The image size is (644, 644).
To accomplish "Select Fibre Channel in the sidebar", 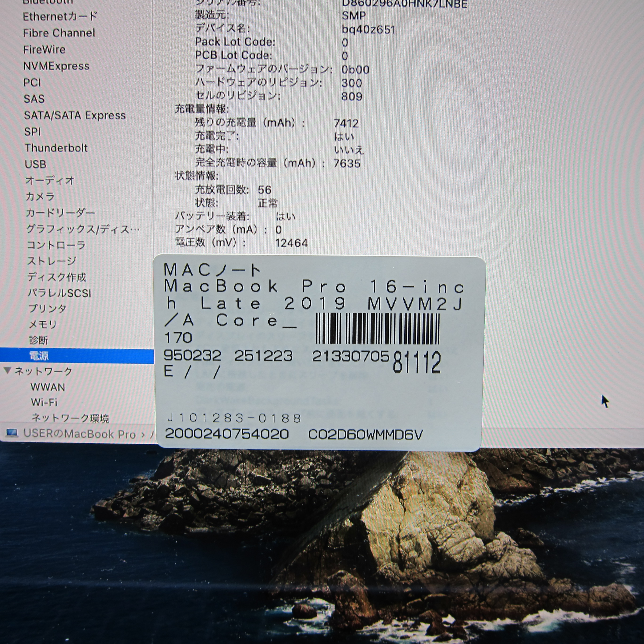I will click(59, 33).
